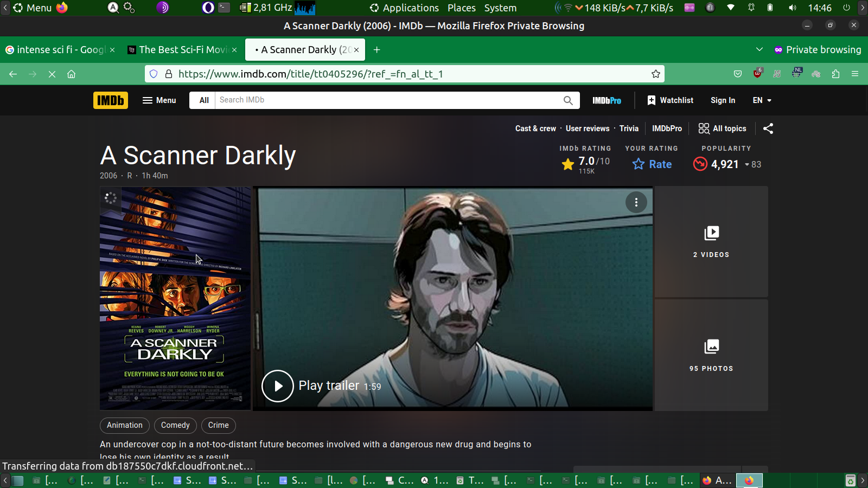Viewport: 868px width, 488px height.
Task: Open the uBlock Origin extension icon
Action: coord(758,73)
